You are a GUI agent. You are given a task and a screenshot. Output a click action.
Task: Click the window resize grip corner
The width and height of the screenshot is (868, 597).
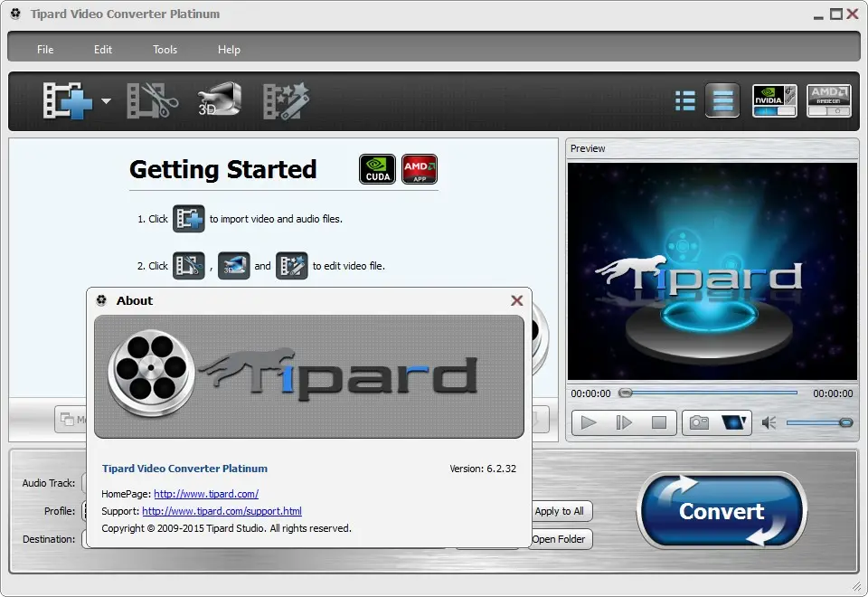(x=857, y=586)
